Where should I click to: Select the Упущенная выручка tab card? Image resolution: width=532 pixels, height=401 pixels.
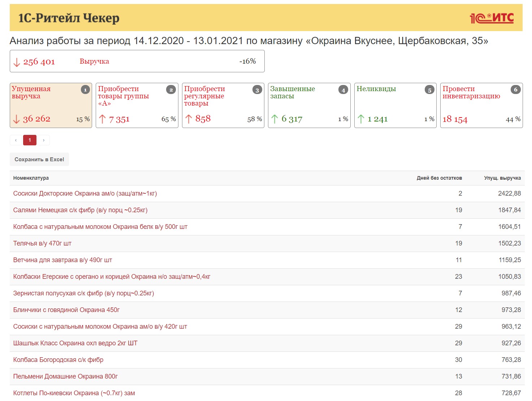[51, 105]
